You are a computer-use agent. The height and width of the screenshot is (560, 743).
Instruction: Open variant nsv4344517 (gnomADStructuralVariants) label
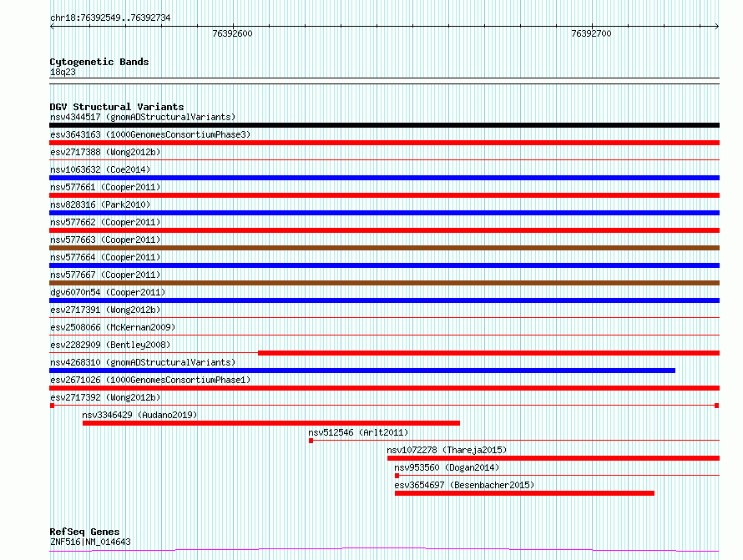click(143, 117)
